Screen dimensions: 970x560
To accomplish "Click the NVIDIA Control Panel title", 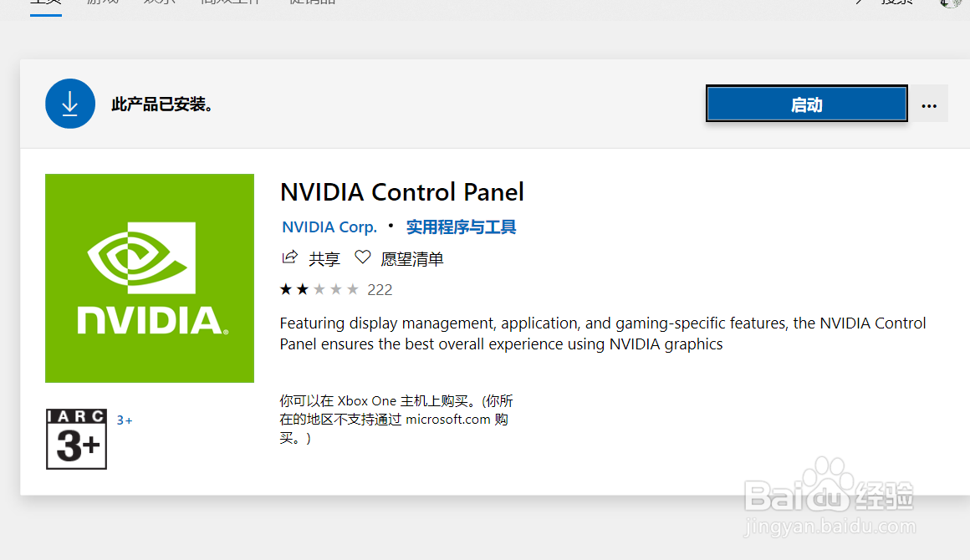I will [401, 192].
